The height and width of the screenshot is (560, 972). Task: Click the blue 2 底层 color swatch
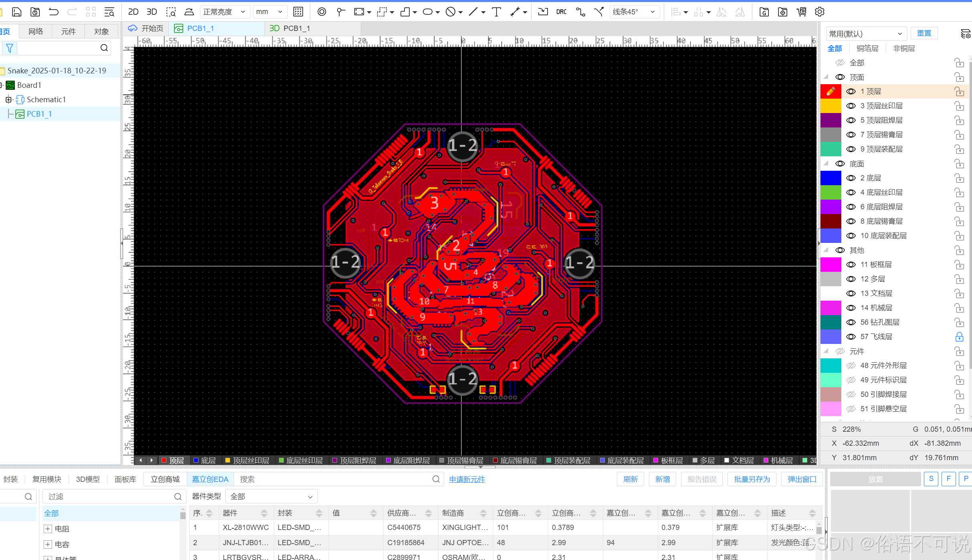[x=831, y=178]
